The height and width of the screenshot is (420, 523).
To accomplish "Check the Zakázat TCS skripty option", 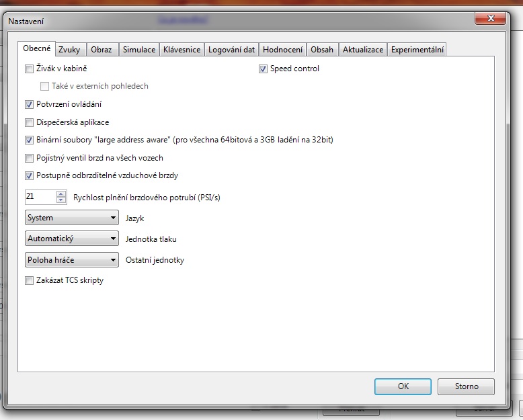I will pos(29,281).
